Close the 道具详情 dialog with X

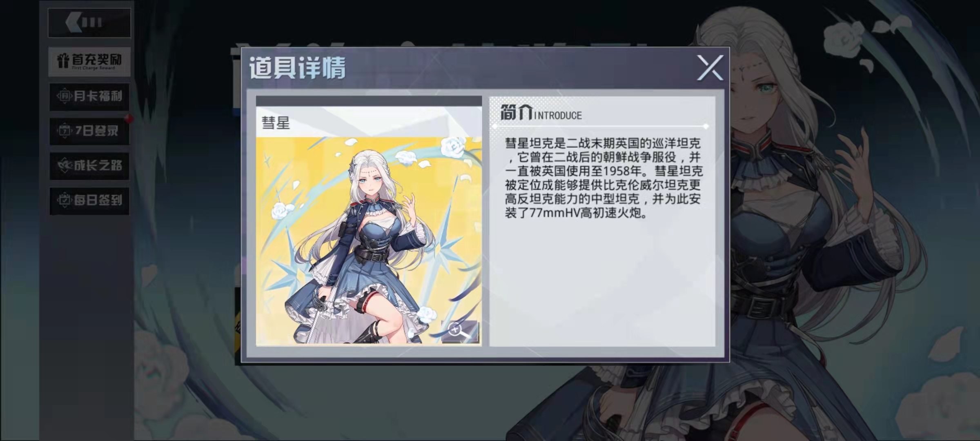click(x=710, y=67)
